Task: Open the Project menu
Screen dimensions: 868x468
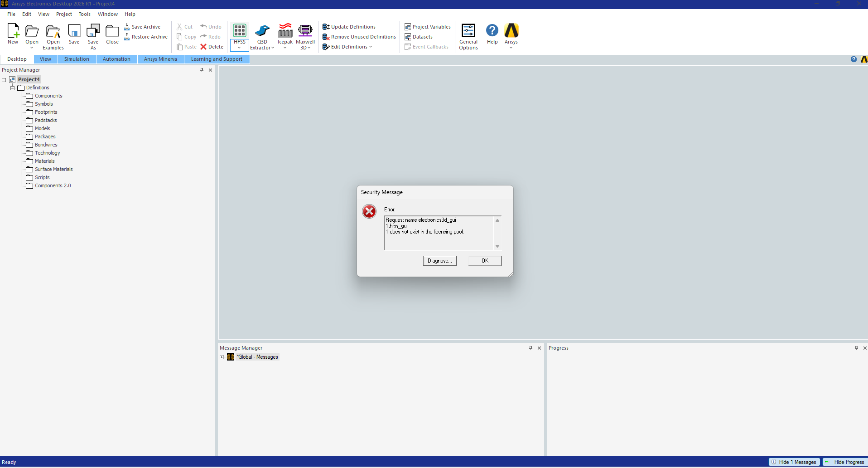Action: pyautogui.click(x=64, y=14)
